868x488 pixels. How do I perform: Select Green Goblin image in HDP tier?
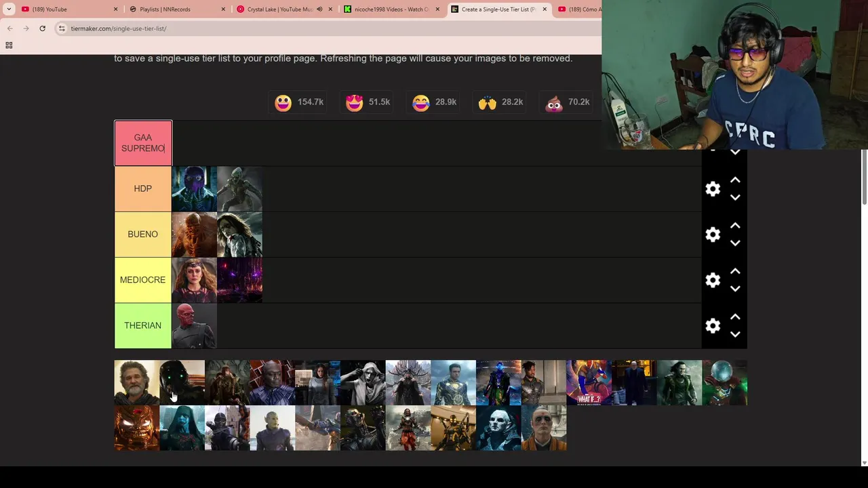click(239, 189)
